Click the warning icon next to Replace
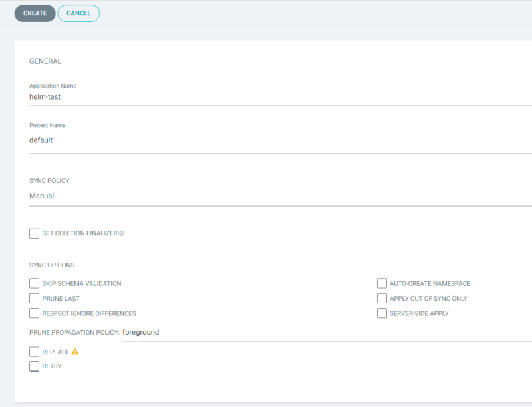The width and height of the screenshot is (532, 407). coord(75,352)
